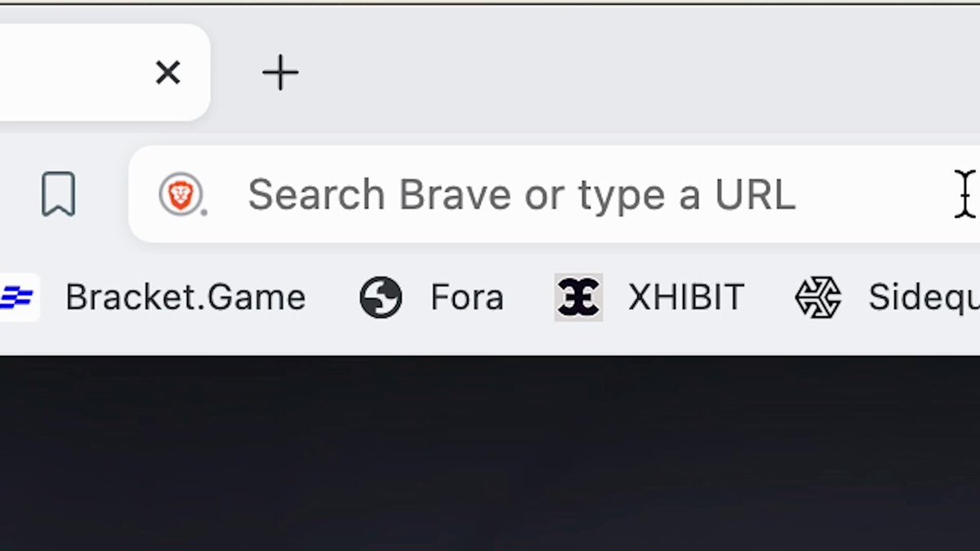This screenshot has height=551, width=980.
Task: Click the blue Bracket.Game favicon
Action: pos(18,298)
